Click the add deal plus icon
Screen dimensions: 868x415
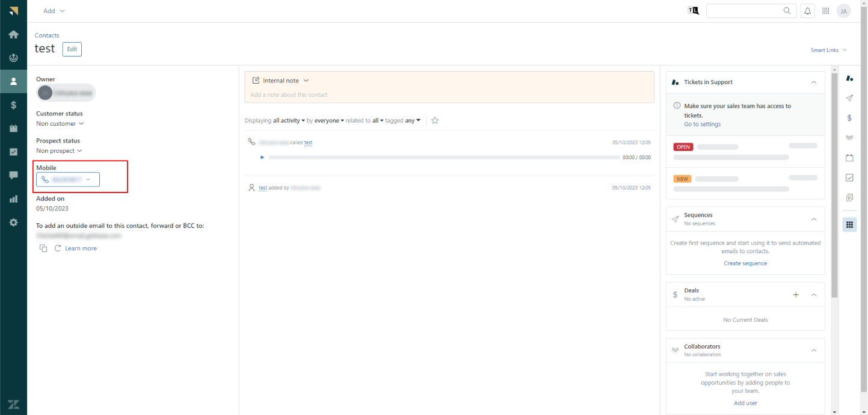click(796, 295)
